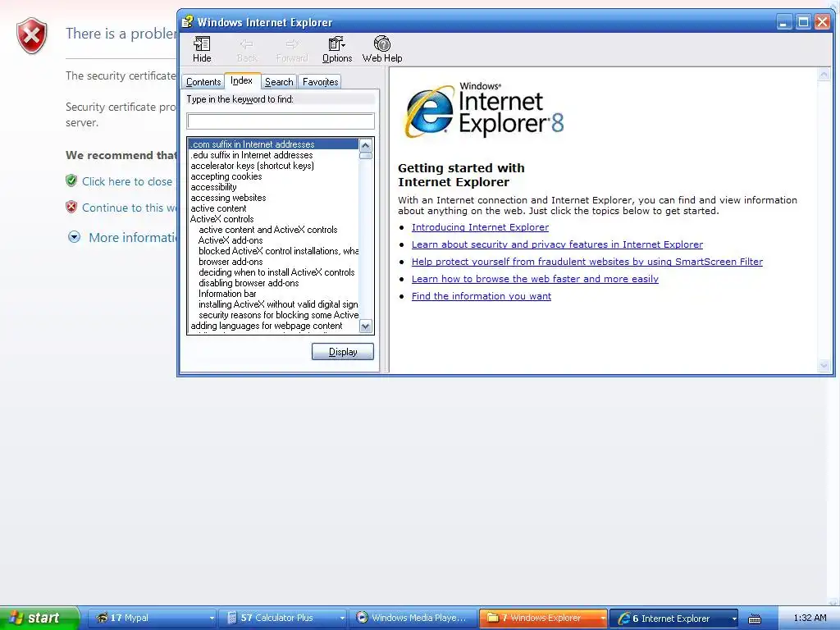This screenshot has width=840, height=630.
Task: Expand More information arrow on certificate page
Action: point(74,237)
